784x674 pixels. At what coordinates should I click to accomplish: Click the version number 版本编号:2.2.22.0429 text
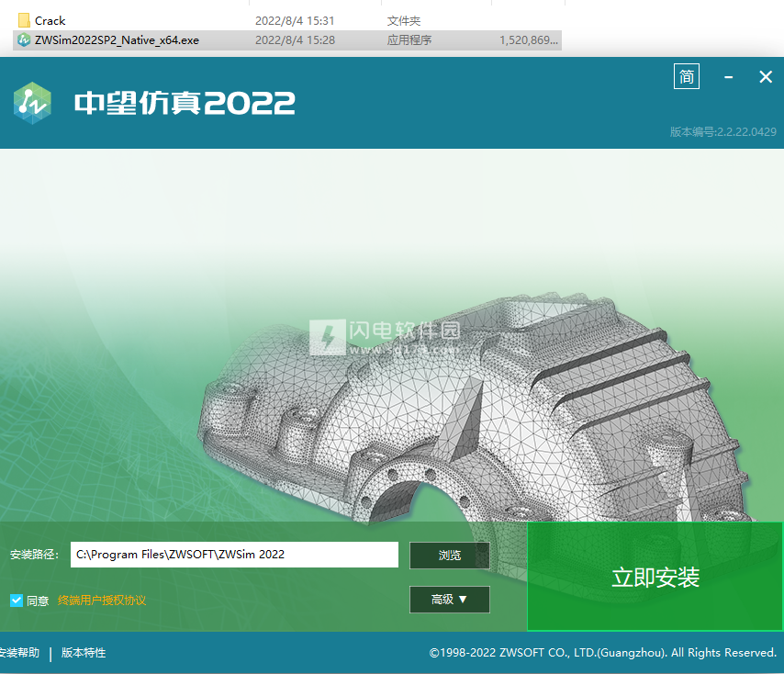[x=723, y=131]
